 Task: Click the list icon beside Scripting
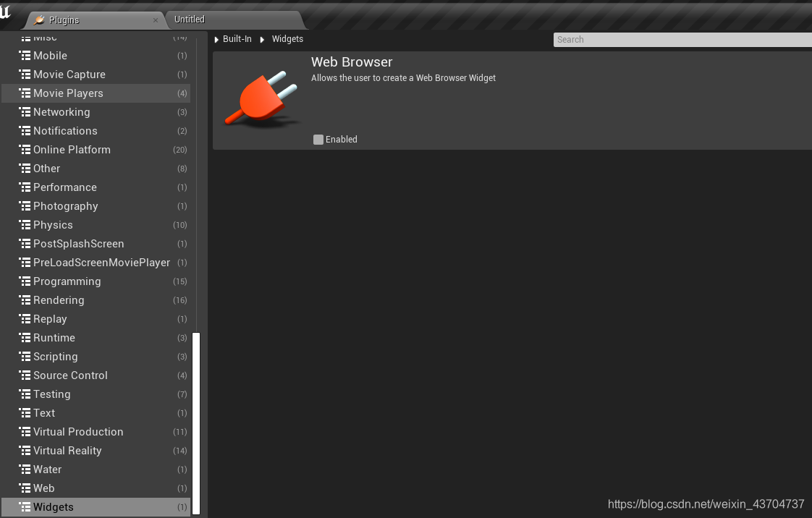(25, 357)
